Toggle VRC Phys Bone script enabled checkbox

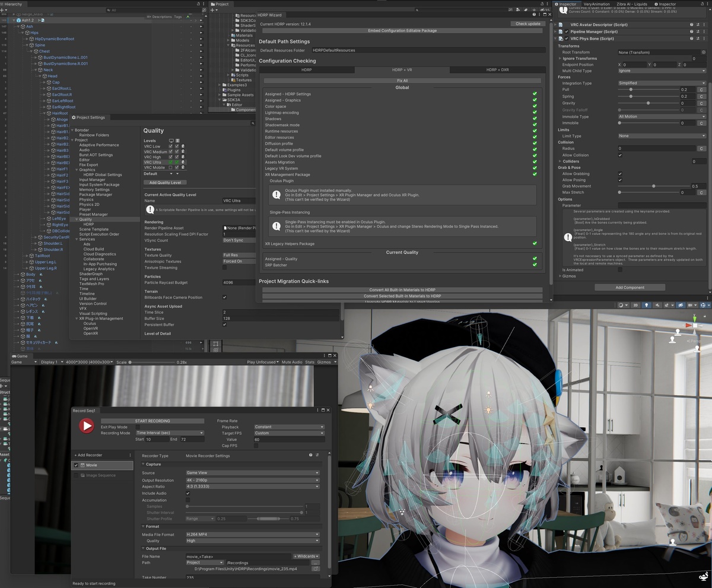567,39
